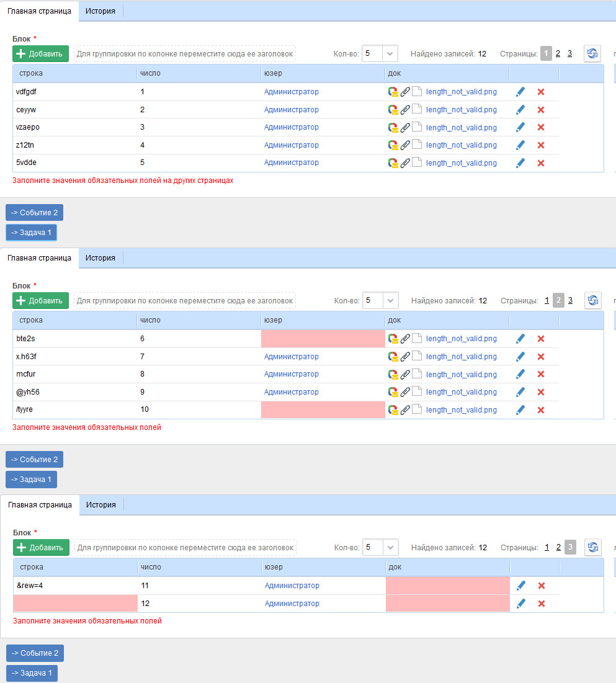Image resolution: width=616 pixels, height=683 pixels.
Task: Open the length_not_valid.png link in the 5vdde row
Action: (x=461, y=163)
